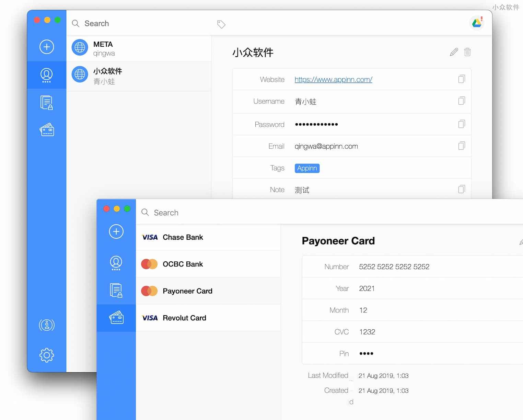Screen dimensions: 523x420
Task: Click Payoneer Card detail title
Action: (338, 241)
